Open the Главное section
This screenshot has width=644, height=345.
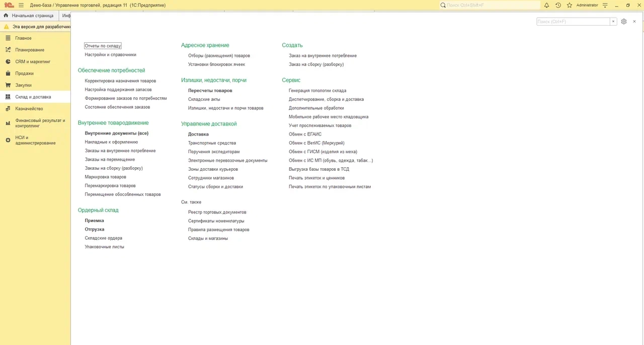[35, 38]
